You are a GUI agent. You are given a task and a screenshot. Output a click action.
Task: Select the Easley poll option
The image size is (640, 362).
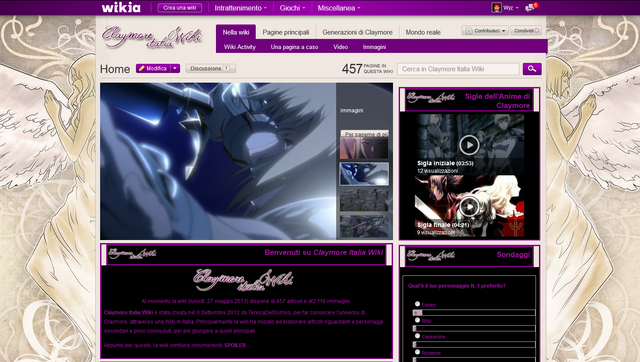pos(417,304)
